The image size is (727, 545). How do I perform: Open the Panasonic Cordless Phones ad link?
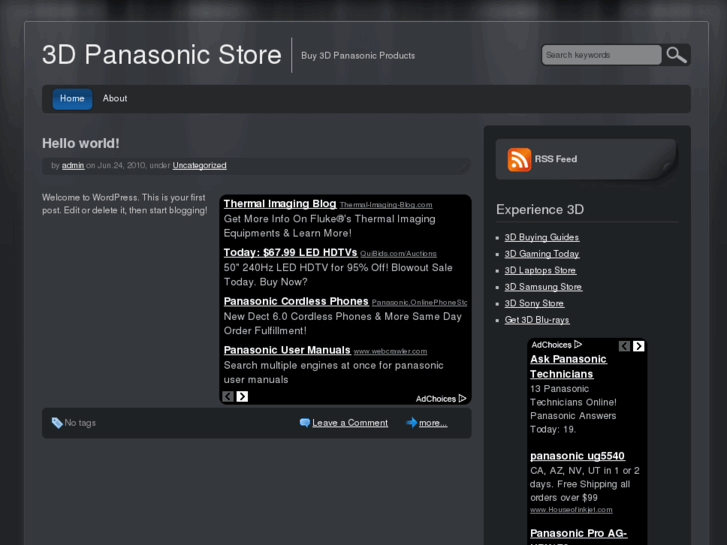click(296, 301)
